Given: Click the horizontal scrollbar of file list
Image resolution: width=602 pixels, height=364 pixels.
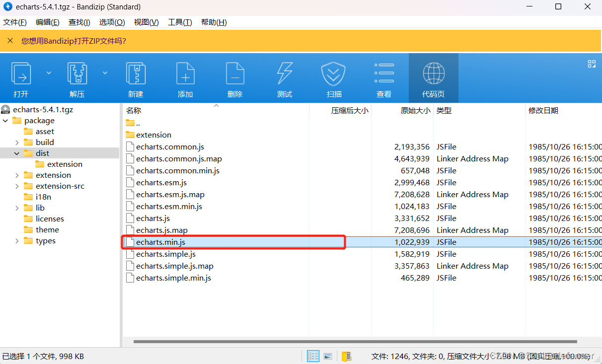Looking at the screenshot, I should coord(355,342).
